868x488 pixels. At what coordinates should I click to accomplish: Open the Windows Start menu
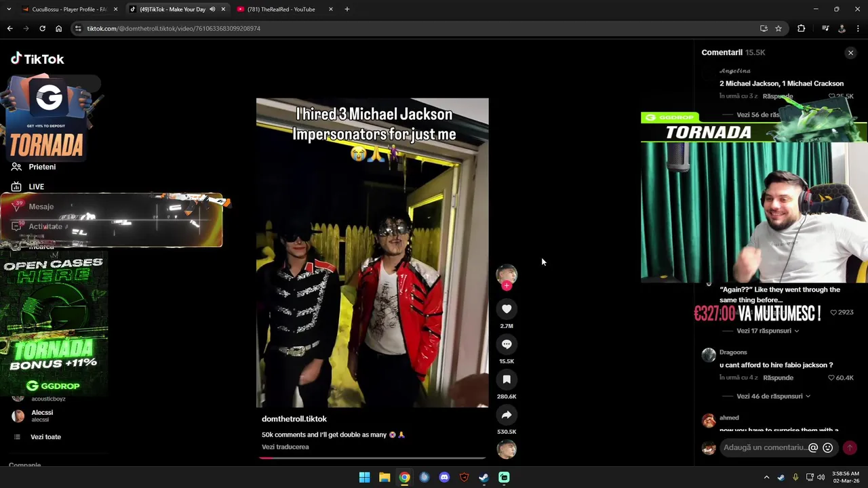pyautogui.click(x=364, y=477)
